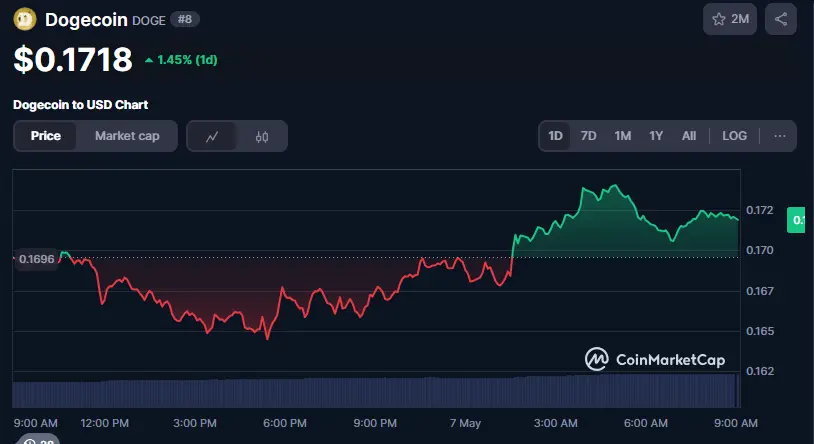The image size is (814, 444).
Task: Set chart range to 1M
Action: [622, 136]
